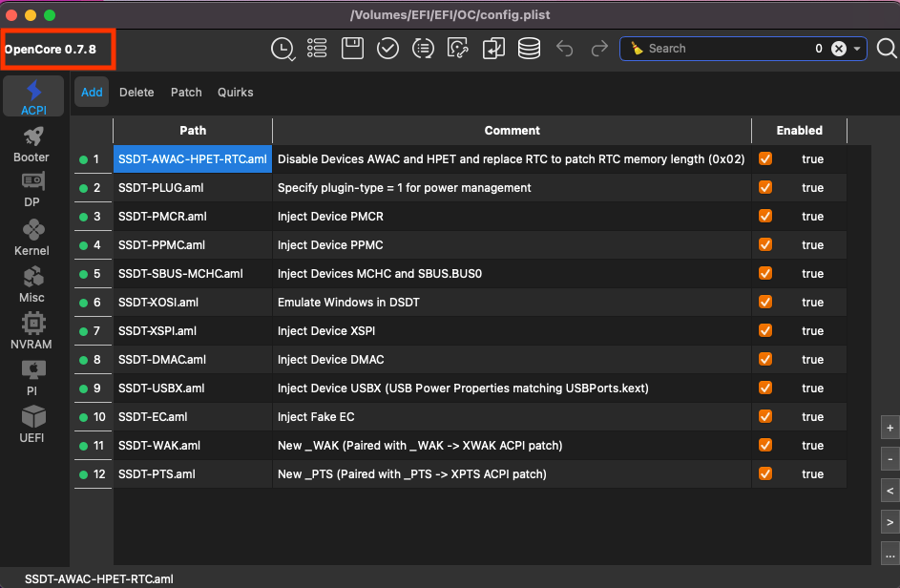The image size is (900, 588).
Task: Switch to the Delete tab
Action: click(136, 92)
